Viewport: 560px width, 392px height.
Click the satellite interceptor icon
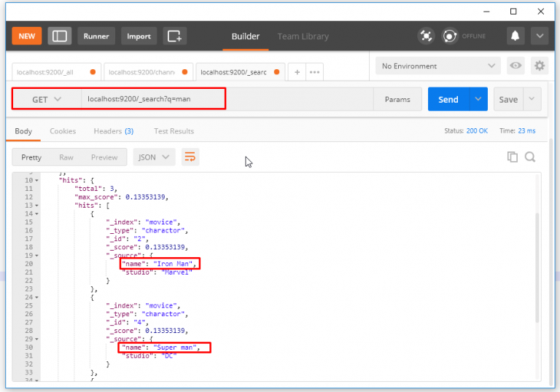pos(426,36)
